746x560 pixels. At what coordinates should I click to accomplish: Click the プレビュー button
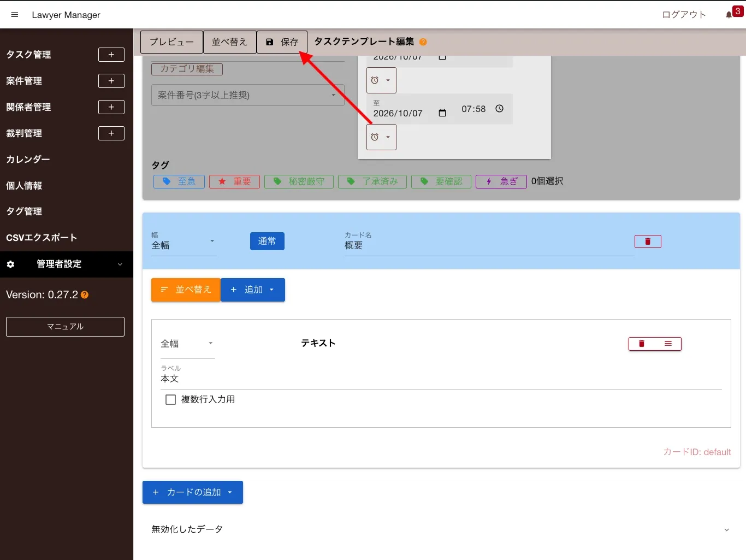(x=171, y=42)
